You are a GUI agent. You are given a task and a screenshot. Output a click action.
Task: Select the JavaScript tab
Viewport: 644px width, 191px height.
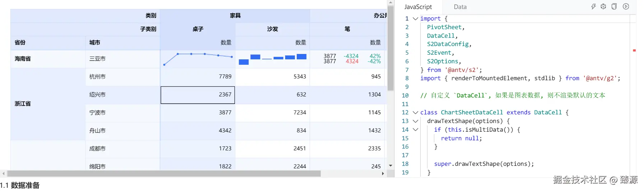pyautogui.click(x=418, y=7)
